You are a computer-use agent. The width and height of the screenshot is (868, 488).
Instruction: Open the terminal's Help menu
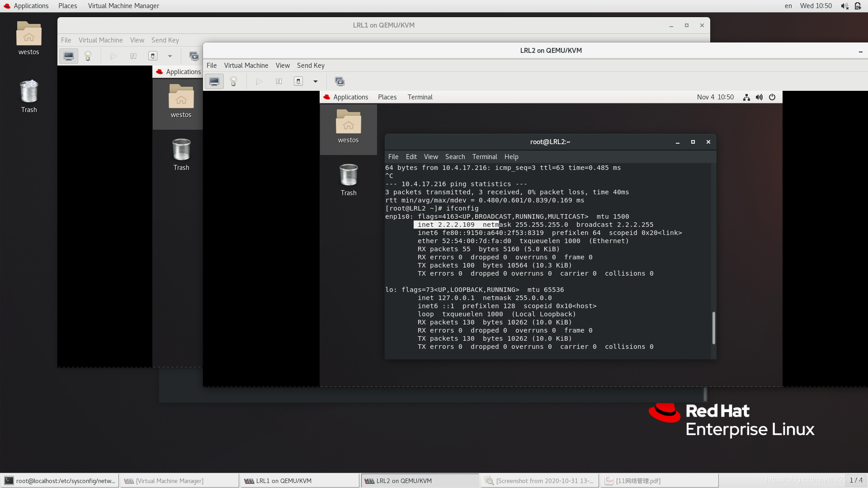pyautogui.click(x=511, y=157)
